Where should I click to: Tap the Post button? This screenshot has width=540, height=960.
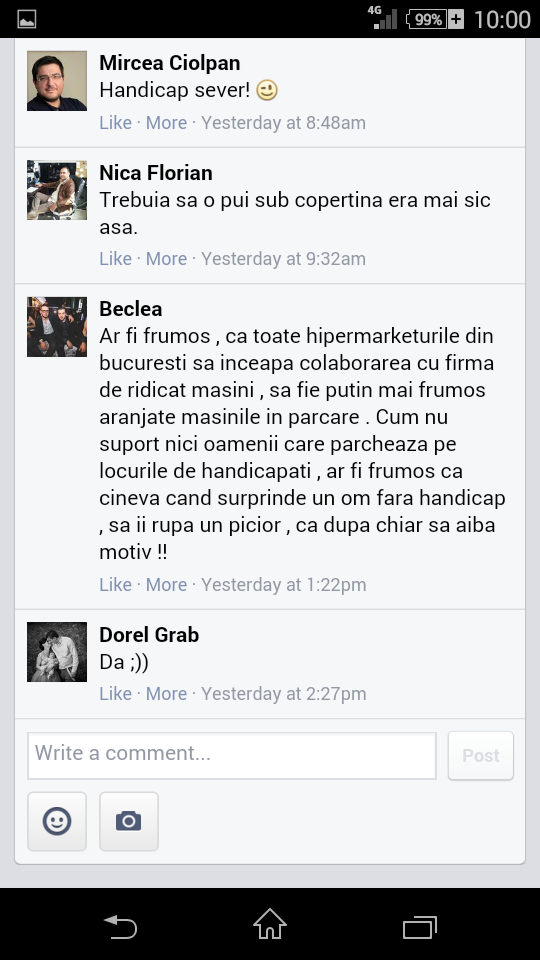point(481,756)
